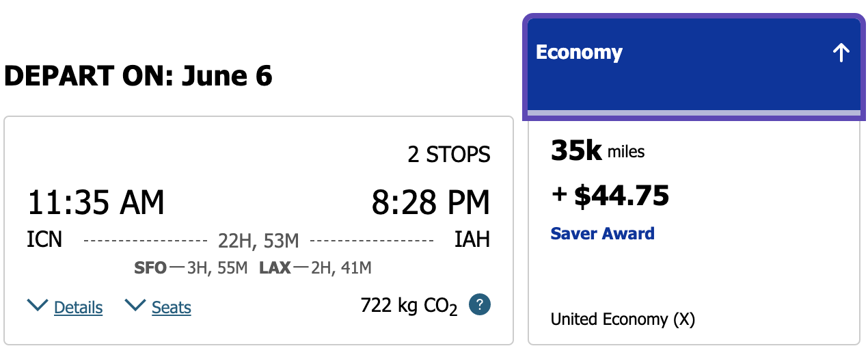This screenshot has width=868, height=357.
Task: Open the flight Details link
Action: click(78, 308)
